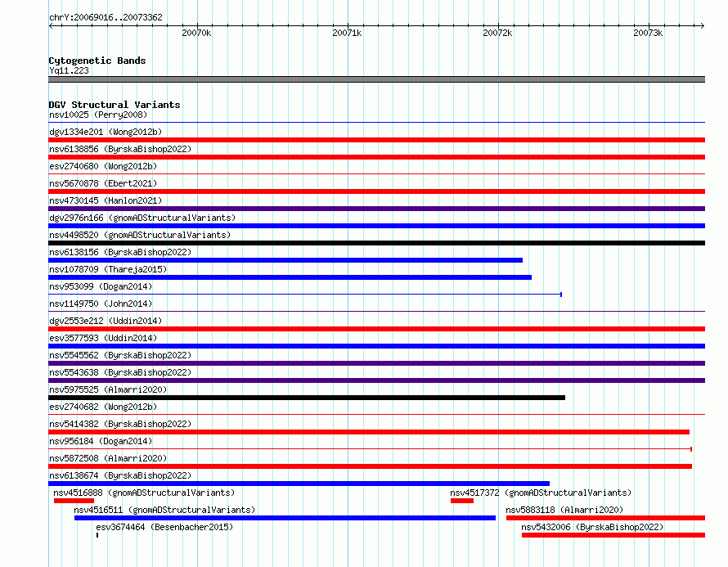The height and width of the screenshot is (567, 728).
Task: Open nsv953099 (Dogan2014) label
Action: tap(101, 286)
